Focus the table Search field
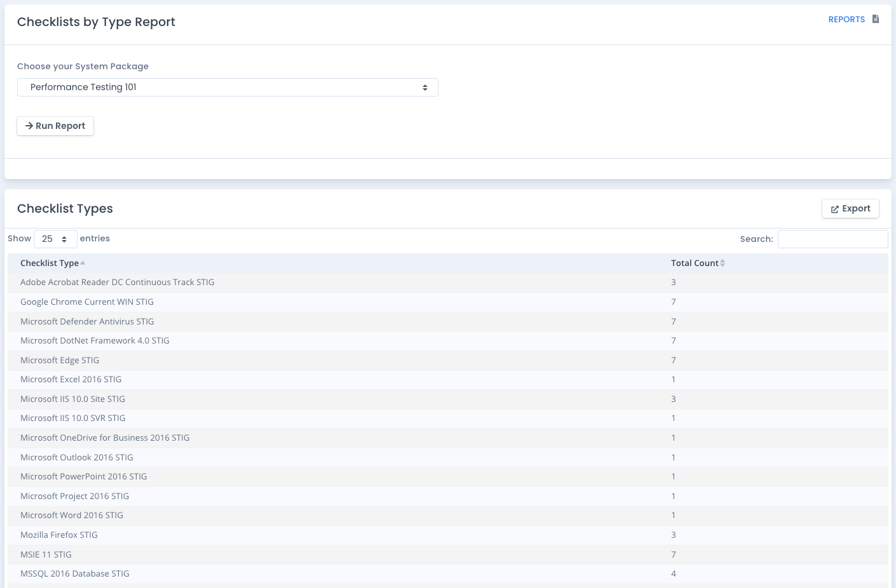Image resolution: width=896 pixels, height=588 pixels. tap(832, 239)
